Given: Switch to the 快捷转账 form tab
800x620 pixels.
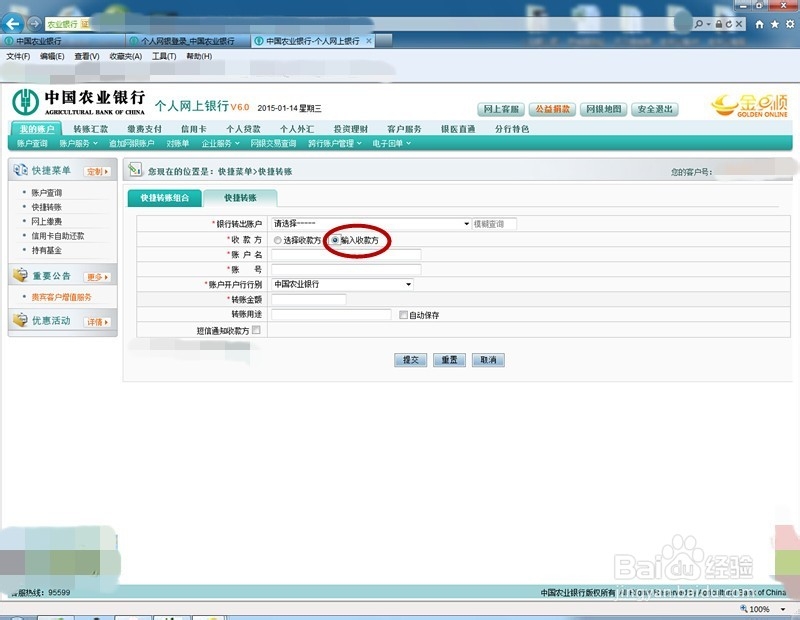Looking at the screenshot, I should tap(240, 197).
